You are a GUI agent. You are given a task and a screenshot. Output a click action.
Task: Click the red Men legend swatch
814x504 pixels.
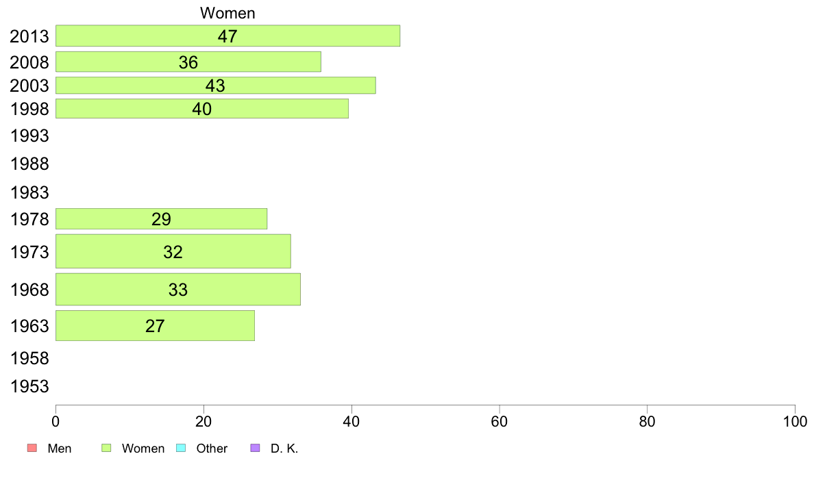32,448
